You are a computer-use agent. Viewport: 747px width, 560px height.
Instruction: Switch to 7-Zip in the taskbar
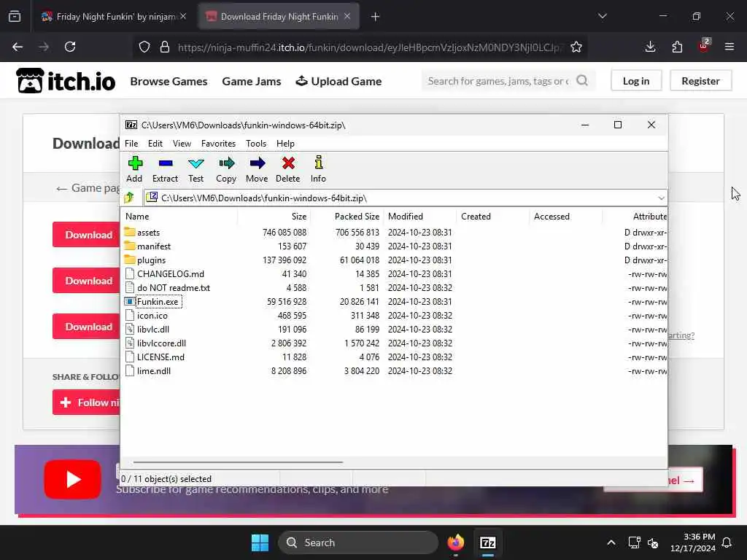pyautogui.click(x=488, y=542)
